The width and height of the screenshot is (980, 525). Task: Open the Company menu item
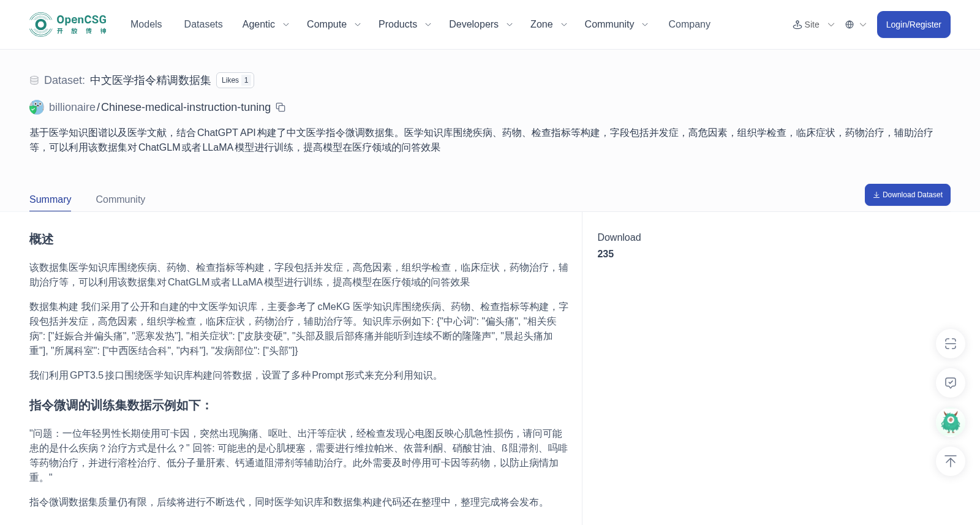coord(689,25)
